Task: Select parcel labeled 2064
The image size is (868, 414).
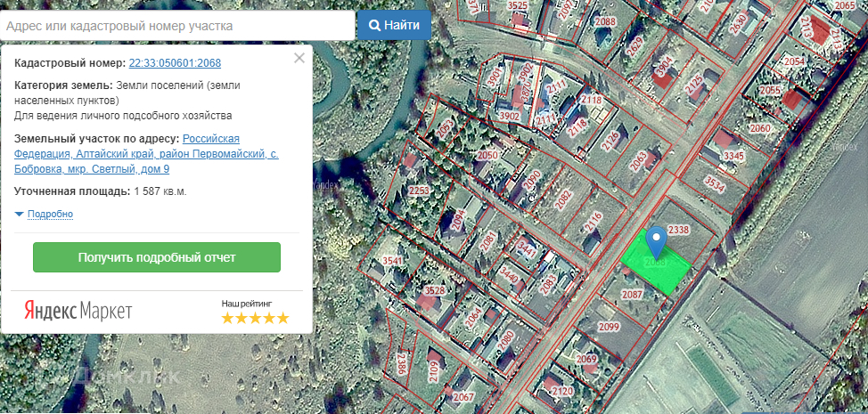Action: coord(473,319)
